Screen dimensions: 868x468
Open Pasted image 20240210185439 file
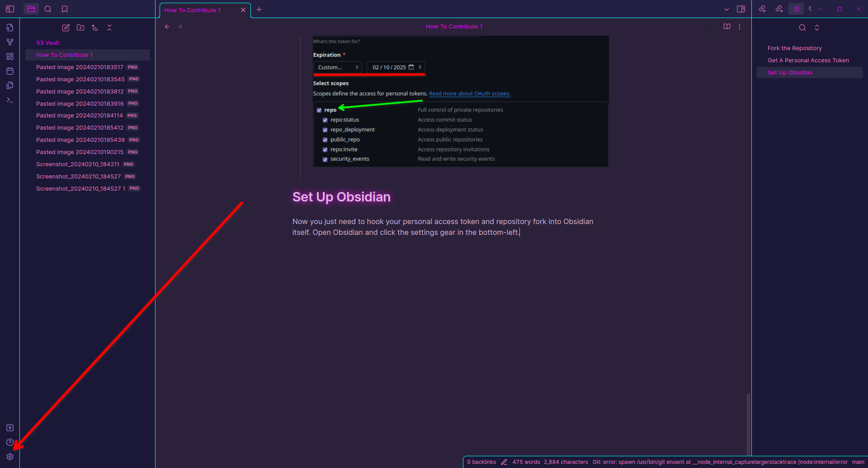point(87,140)
